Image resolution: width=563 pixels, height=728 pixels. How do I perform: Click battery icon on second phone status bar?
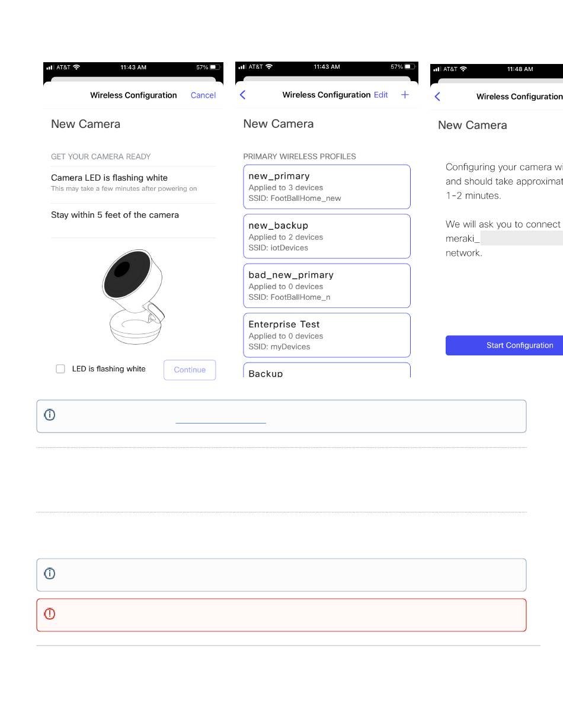click(x=409, y=67)
